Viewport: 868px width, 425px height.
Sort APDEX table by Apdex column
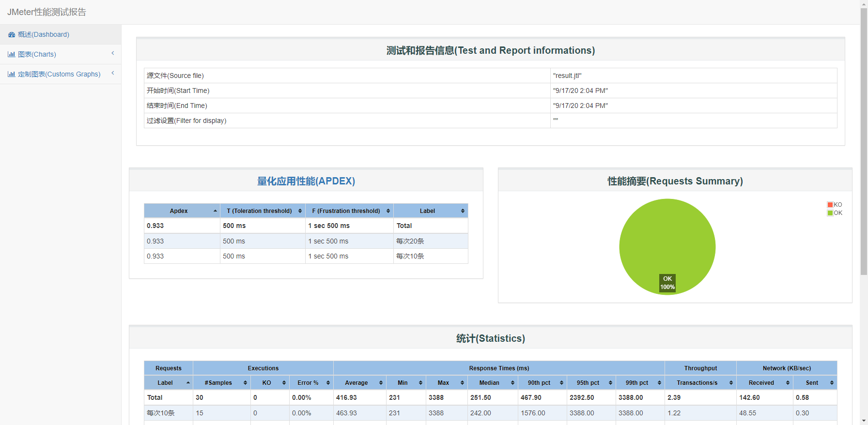pyautogui.click(x=182, y=211)
